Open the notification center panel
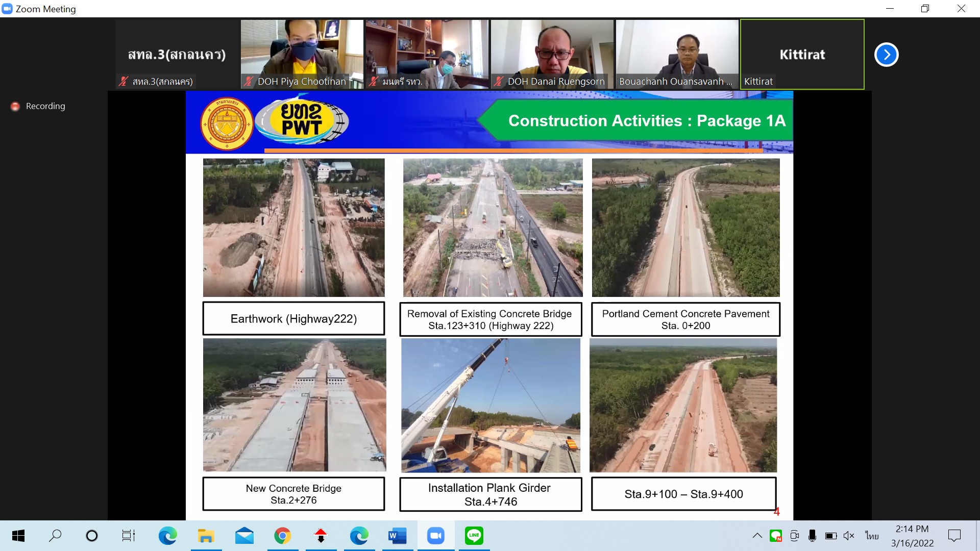The height and width of the screenshot is (551, 980). pos(954,536)
